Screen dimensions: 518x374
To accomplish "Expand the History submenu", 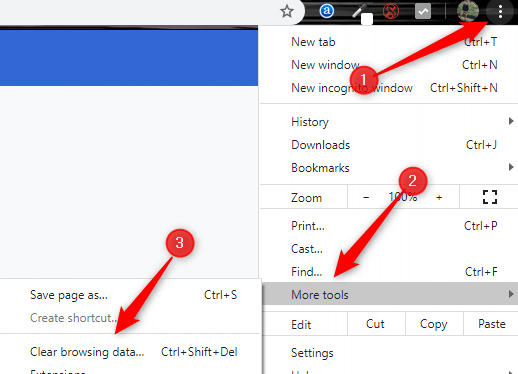I will click(389, 122).
